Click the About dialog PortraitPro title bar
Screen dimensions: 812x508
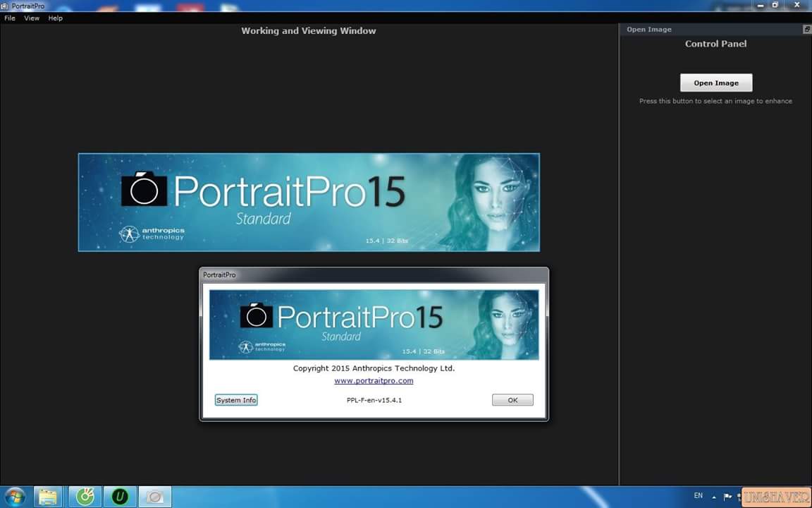point(374,274)
